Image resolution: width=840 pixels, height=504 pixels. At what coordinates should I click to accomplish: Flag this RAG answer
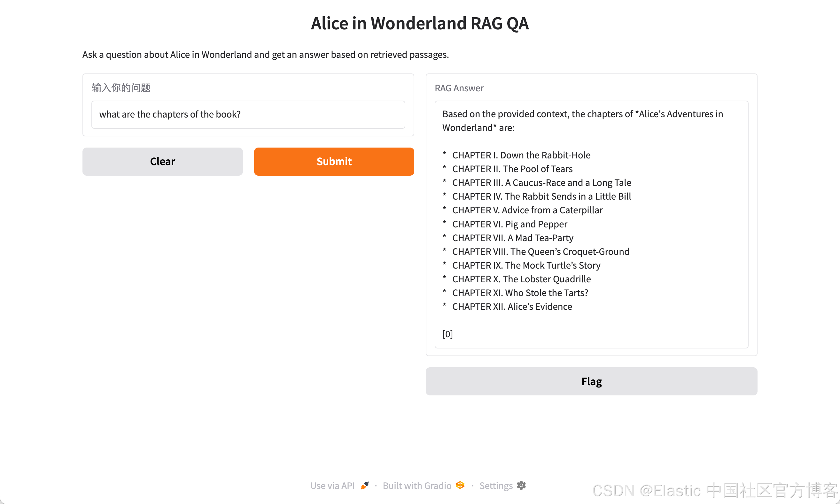[591, 381]
